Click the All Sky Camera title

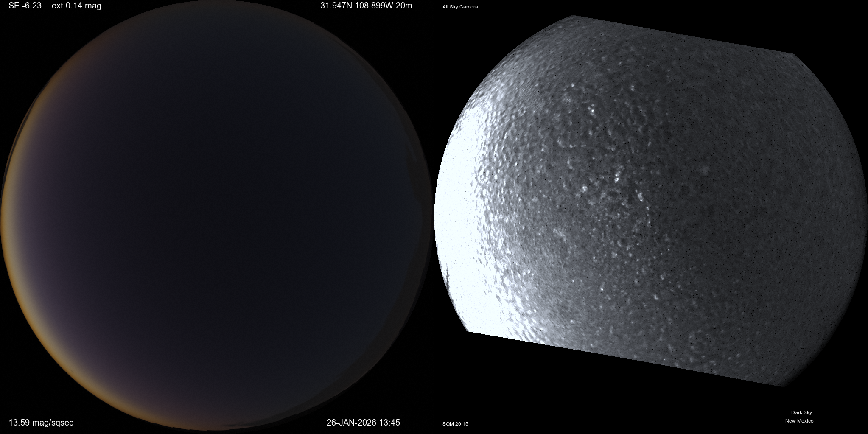pyautogui.click(x=460, y=7)
